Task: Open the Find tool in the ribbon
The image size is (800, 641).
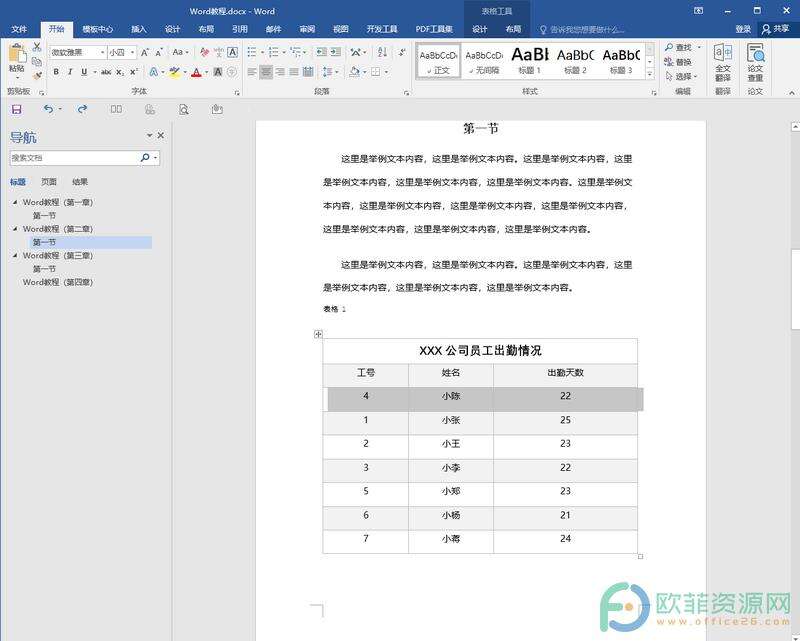Action: (676, 48)
